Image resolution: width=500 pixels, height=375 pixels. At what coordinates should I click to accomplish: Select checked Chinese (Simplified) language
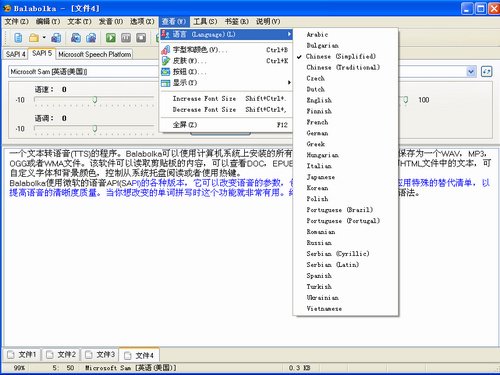pos(345,56)
